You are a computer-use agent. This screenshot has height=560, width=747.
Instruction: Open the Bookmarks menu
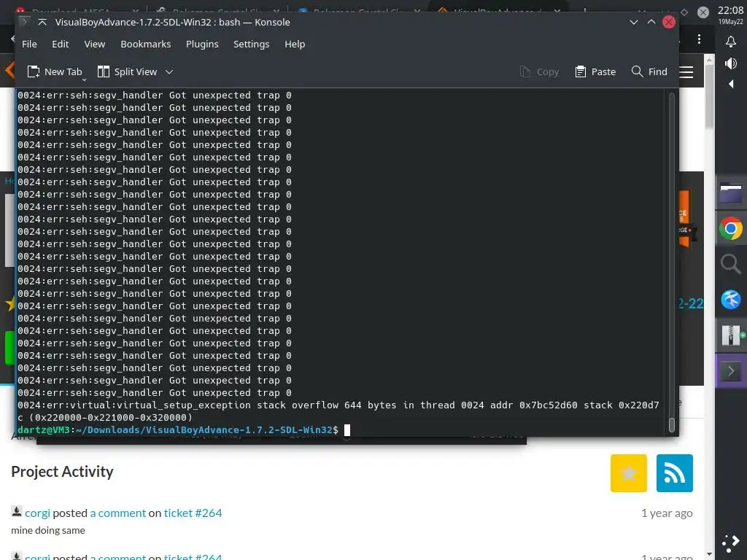click(x=145, y=44)
